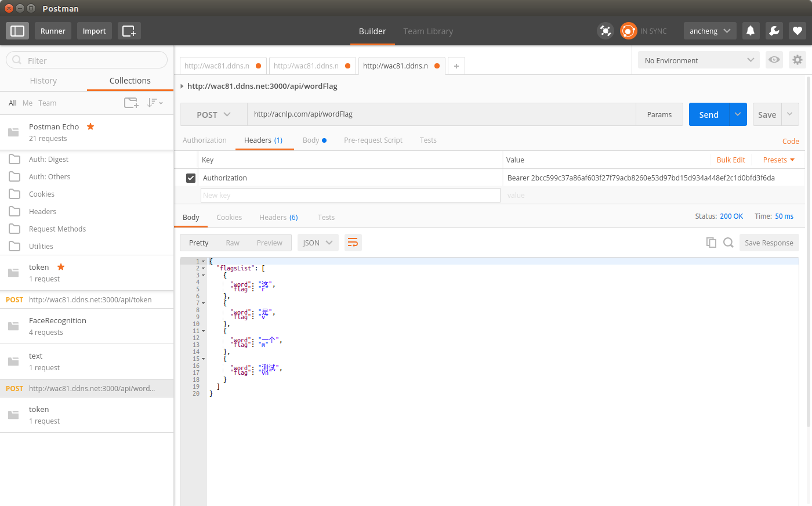This screenshot has width=812, height=506.
Task: Switch response view to Raw
Action: point(233,243)
